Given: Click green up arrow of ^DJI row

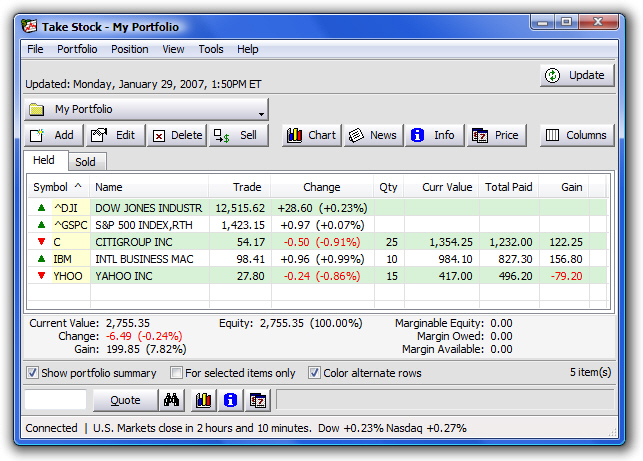Looking at the screenshot, I should click(41, 208).
